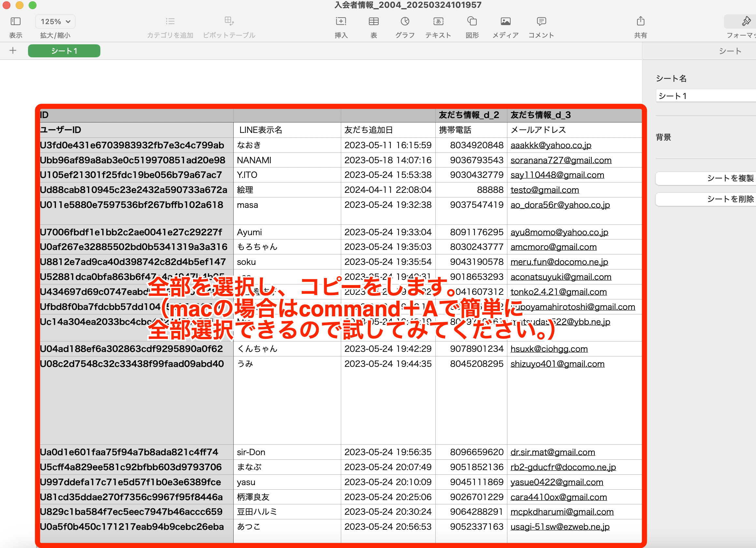
Task: Select the シート panel tab in sidebar
Action: pos(730,51)
